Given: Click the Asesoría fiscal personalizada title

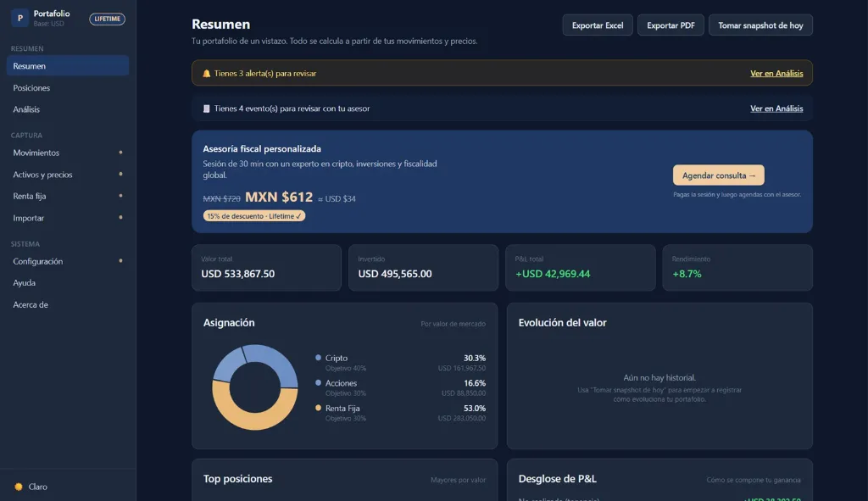Looking at the screenshot, I should click(x=262, y=148).
